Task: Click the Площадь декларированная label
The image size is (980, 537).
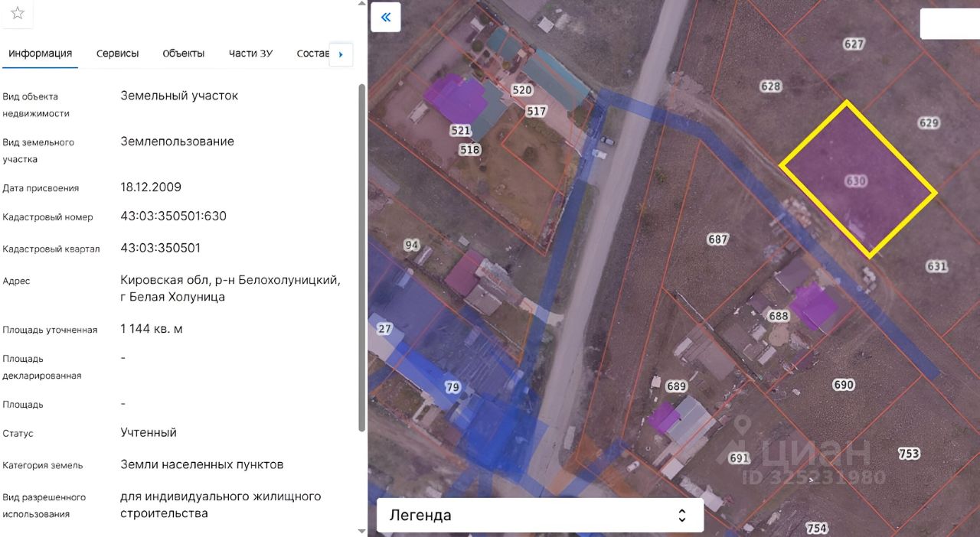Action: click(42, 367)
